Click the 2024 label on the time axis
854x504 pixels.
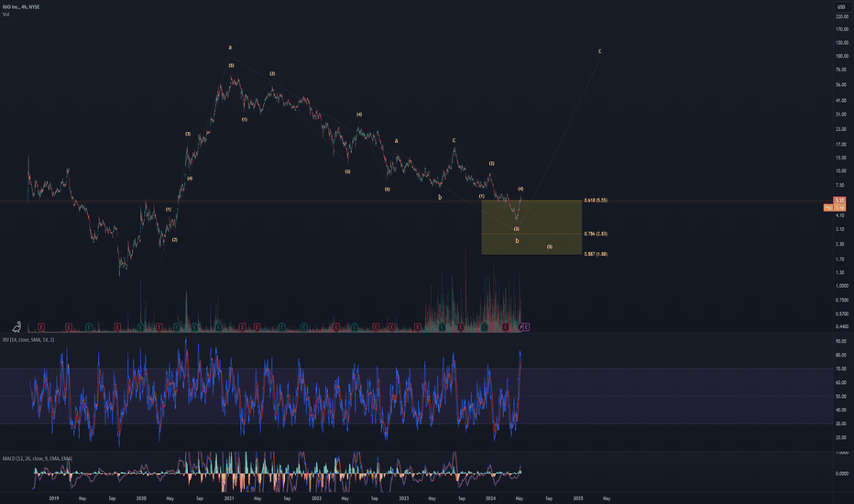coord(491,498)
